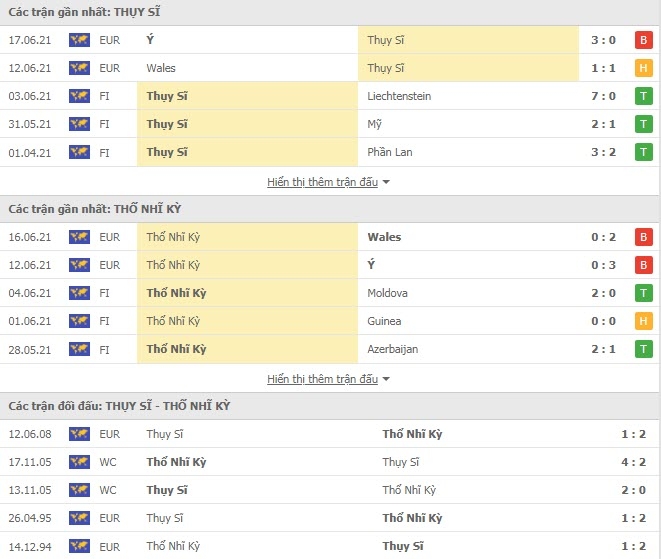661x559 pixels.
Task: Click the dropdown arrow after first Hiển thị thêm trận đấu
Action: 386,183
